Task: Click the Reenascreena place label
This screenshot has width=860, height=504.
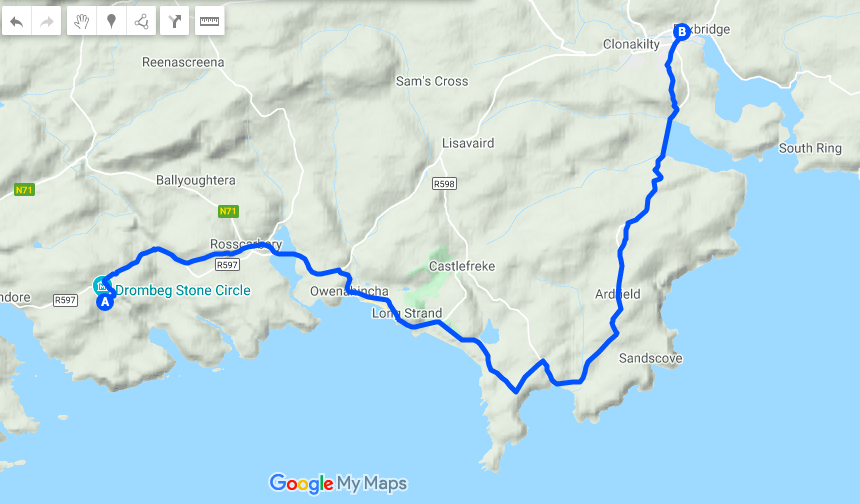Action: (x=183, y=63)
